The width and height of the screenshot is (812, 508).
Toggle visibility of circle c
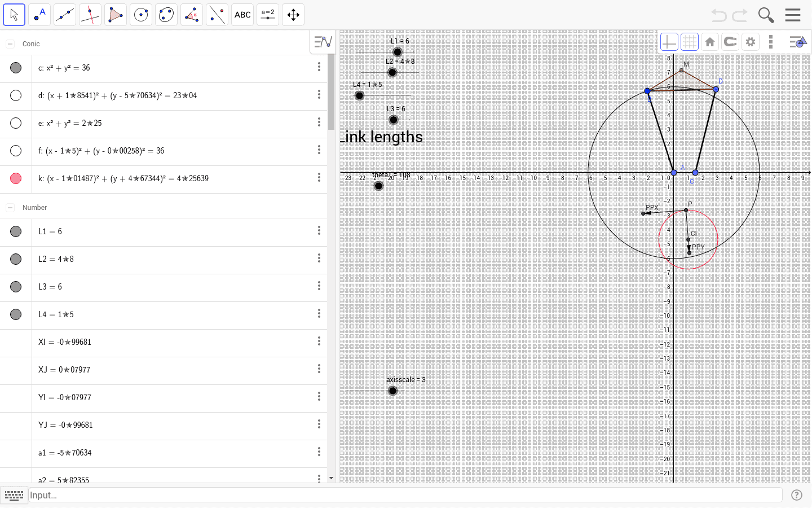16,68
